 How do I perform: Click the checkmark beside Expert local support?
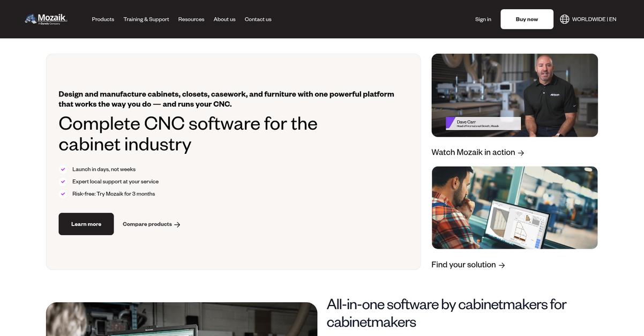(x=63, y=182)
